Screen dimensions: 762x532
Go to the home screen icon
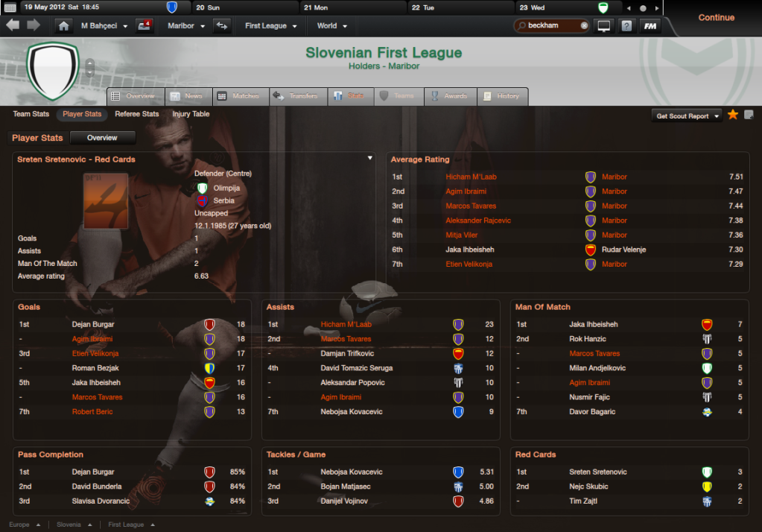point(63,26)
